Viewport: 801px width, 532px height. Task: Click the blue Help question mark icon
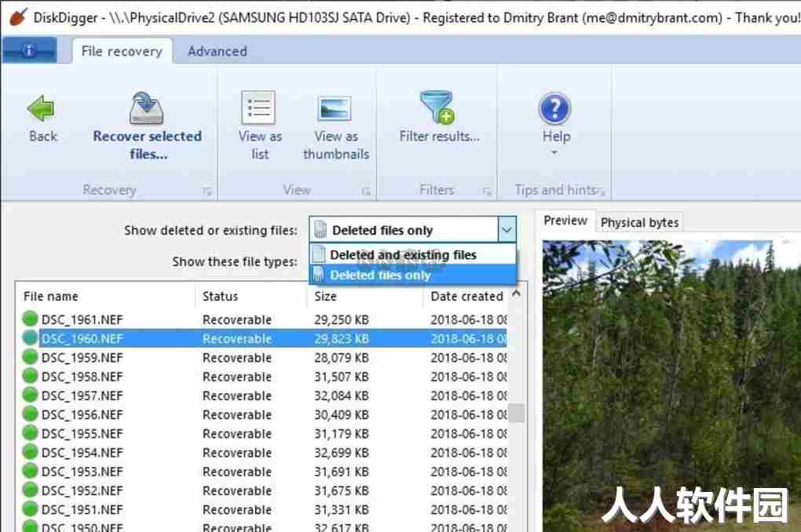(x=554, y=109)
